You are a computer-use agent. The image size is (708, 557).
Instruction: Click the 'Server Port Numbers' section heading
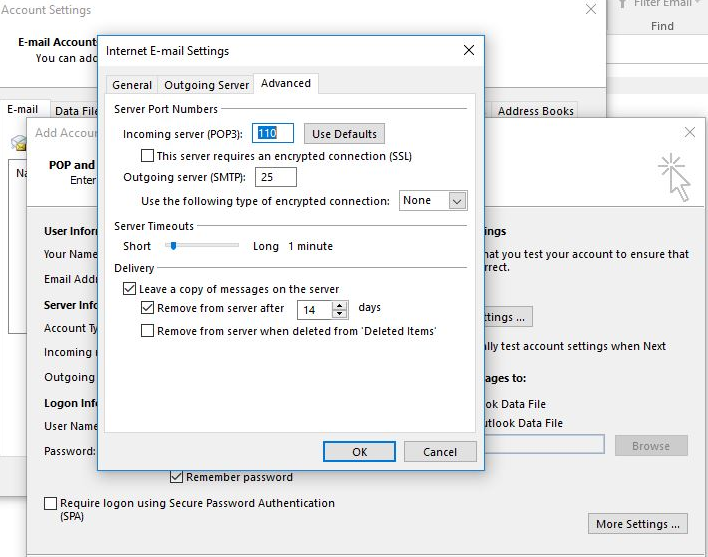[166, 109]
